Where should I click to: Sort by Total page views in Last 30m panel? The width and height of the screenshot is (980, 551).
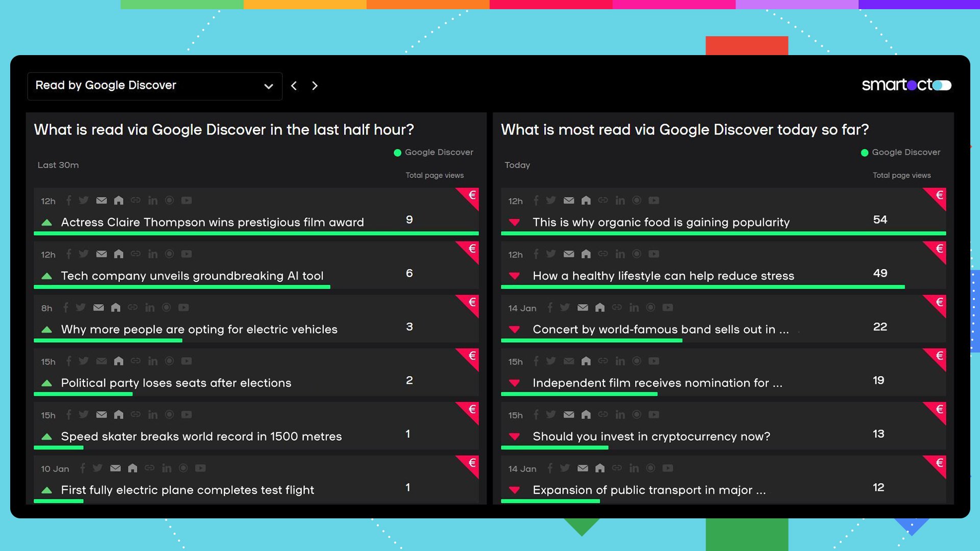click(434, 176)
